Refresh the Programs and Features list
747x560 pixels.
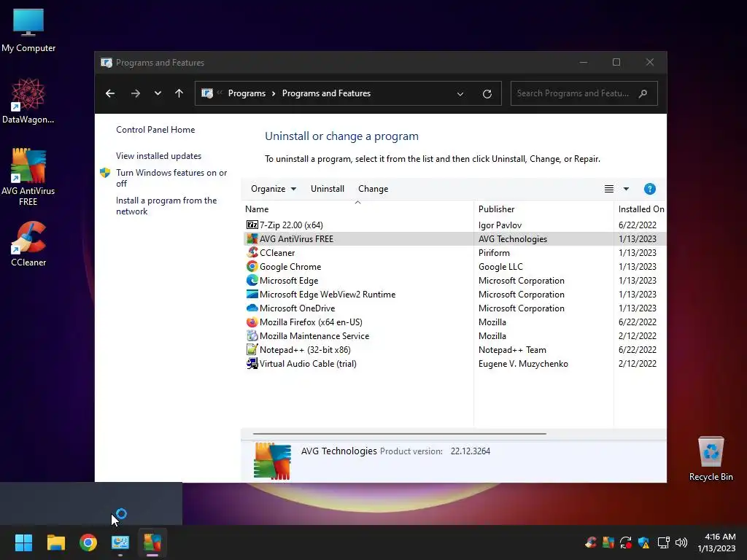coord(487,94)
